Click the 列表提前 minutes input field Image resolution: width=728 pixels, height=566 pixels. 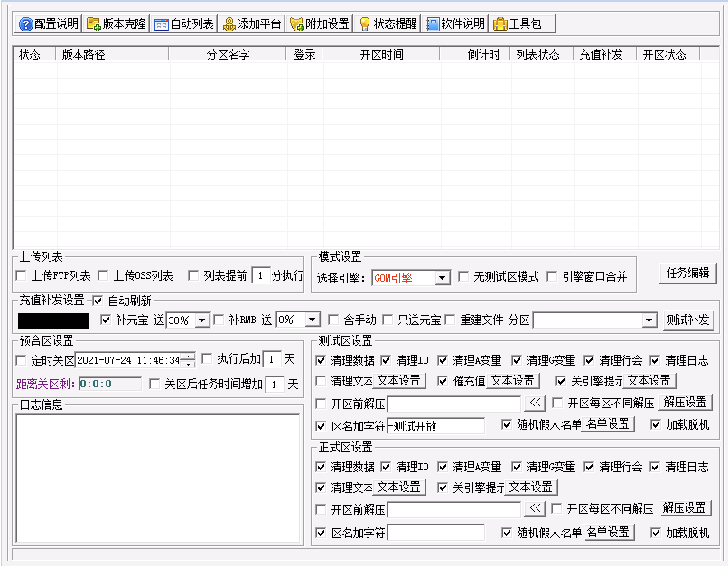pyautogui.click(x=261, y=275)
